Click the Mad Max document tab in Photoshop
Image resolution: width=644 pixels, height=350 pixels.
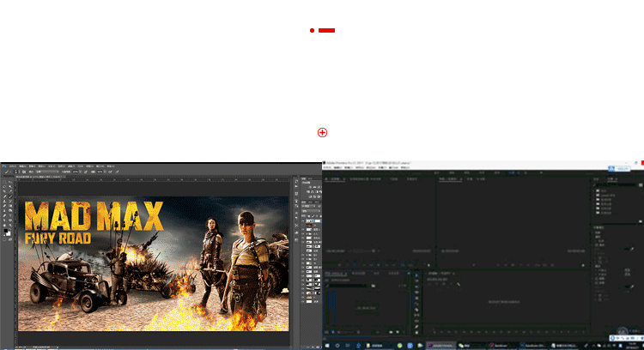click(x=39, y=177)
